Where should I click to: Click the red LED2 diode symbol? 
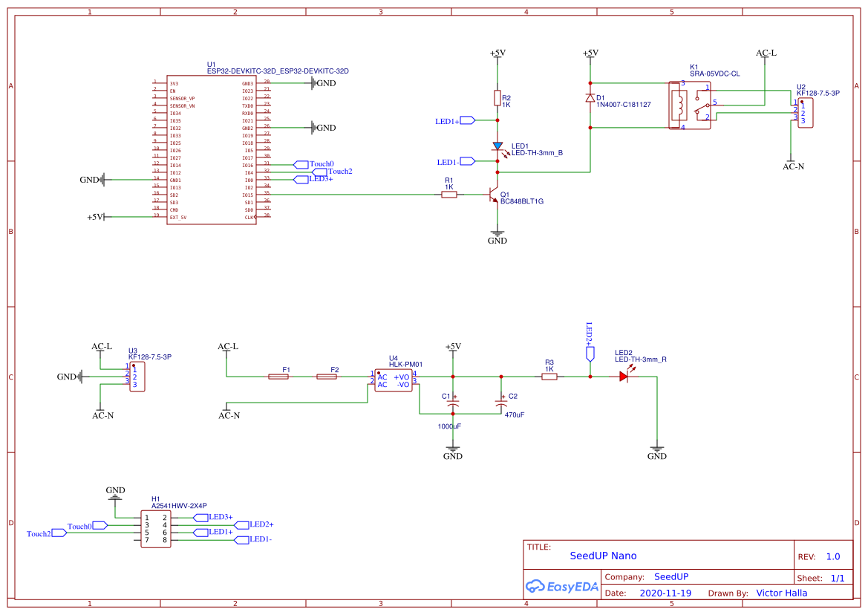click(624, 377)
